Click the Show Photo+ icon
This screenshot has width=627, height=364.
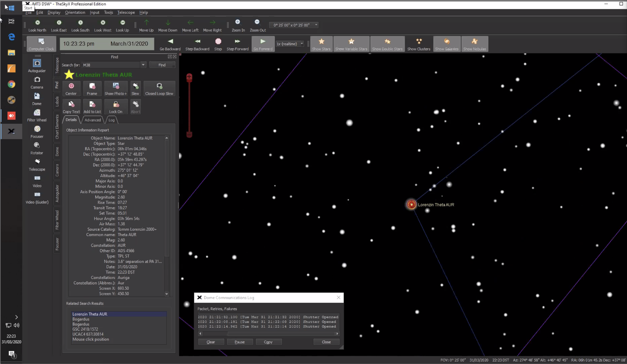click(x=115, y=88)
